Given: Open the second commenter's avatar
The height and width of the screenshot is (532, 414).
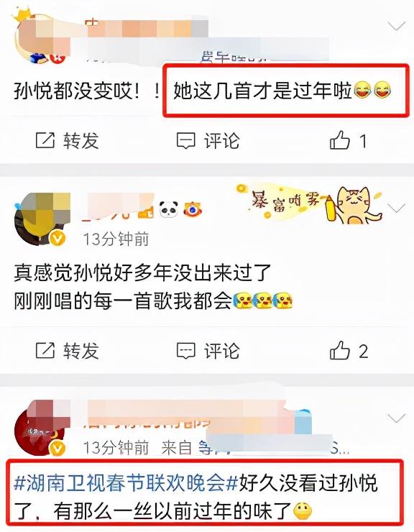Looking at the screenshot, I should click(x=42, y=219).
